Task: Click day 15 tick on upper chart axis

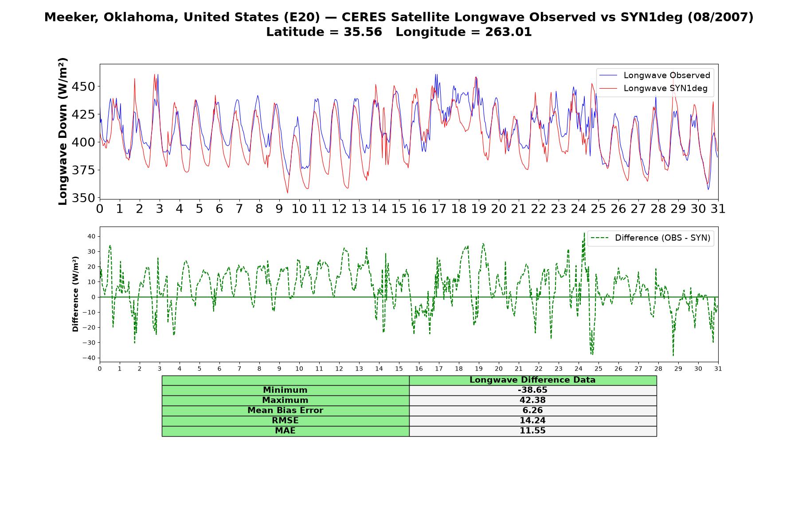Action: tap(399, 208)
